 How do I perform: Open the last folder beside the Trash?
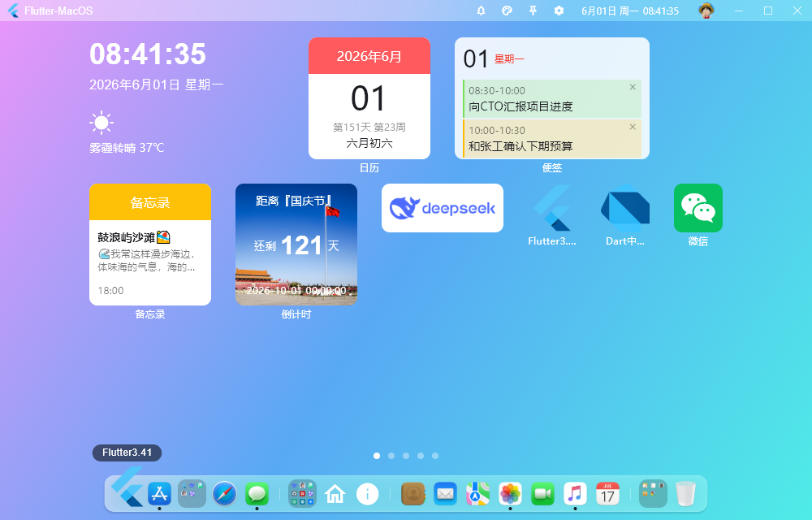653,493
